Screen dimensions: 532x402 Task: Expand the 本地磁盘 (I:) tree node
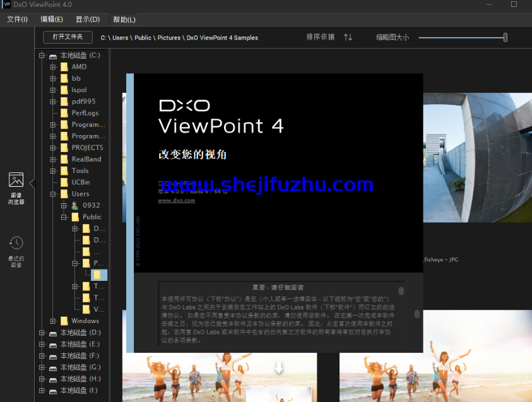pyautogui.click(x=42, y=391)
